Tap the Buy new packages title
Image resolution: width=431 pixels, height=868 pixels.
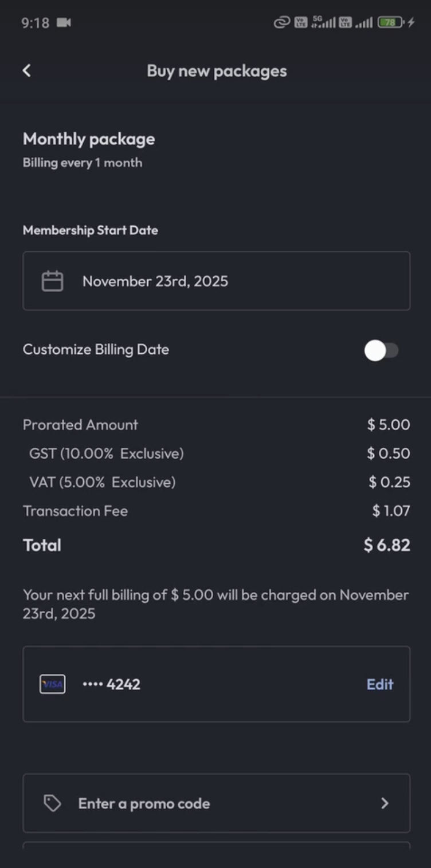(216, 71)
